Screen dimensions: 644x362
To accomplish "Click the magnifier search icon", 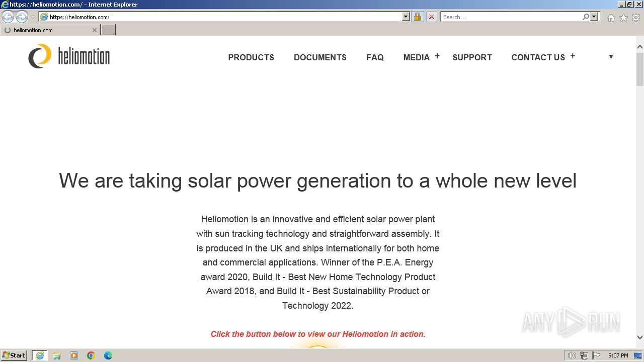I will (x=586, y=17).
